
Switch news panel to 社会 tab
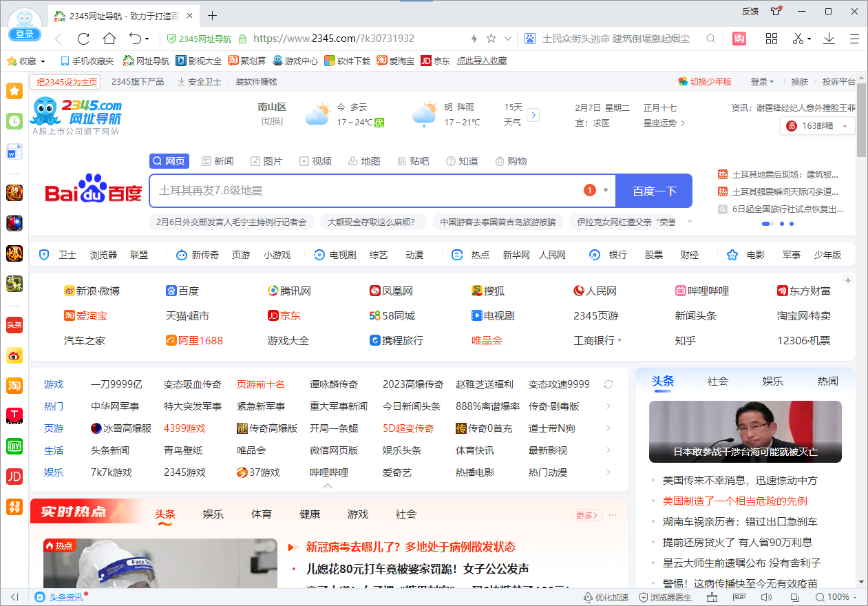pos(718,381)
